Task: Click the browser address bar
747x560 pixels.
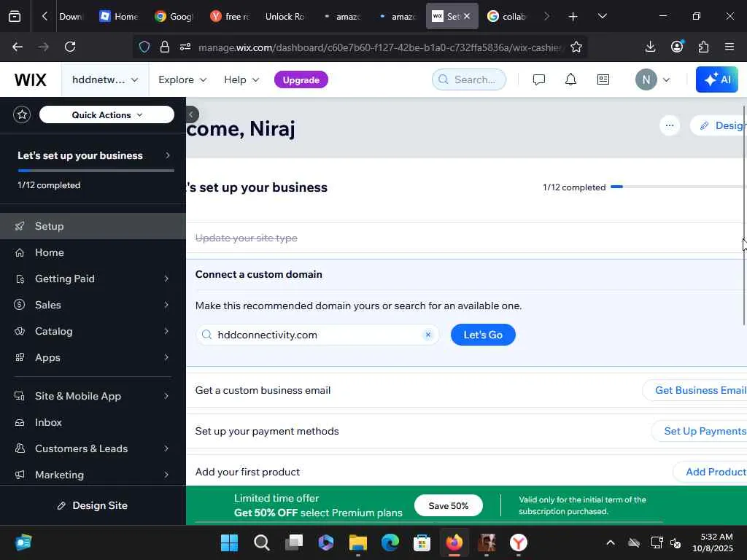Action: (360, 47)
